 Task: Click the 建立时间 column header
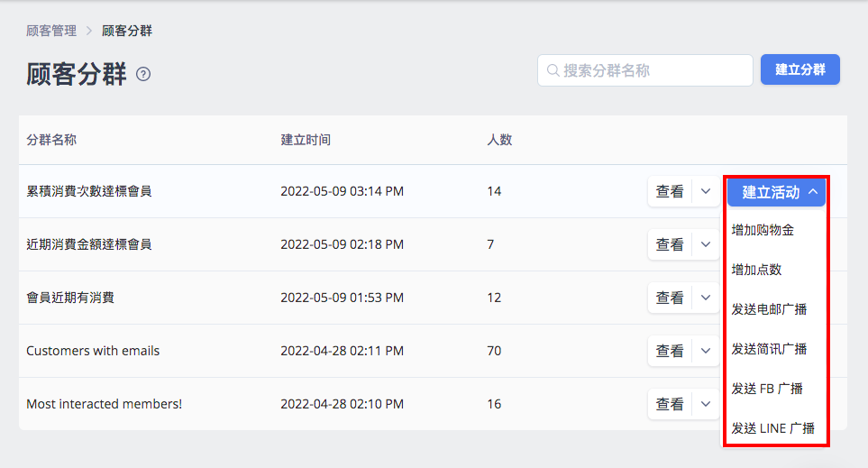tap(306, 140)
